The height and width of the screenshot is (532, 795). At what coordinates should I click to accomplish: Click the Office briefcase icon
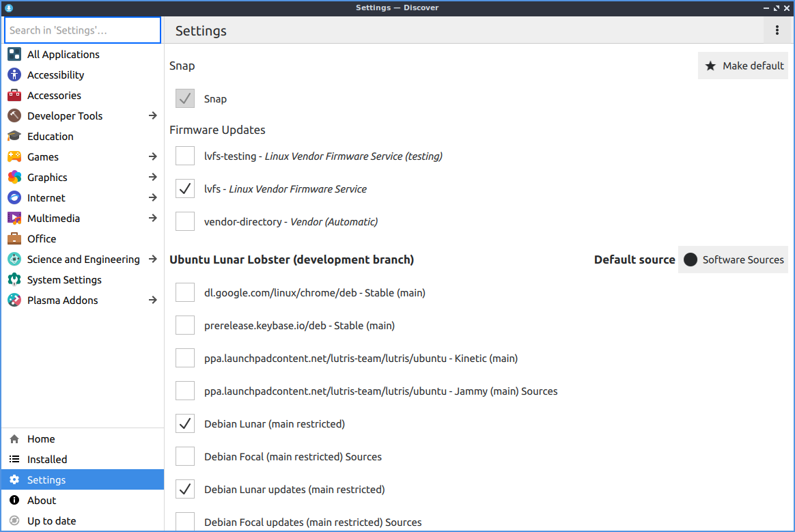click(14, 239)
